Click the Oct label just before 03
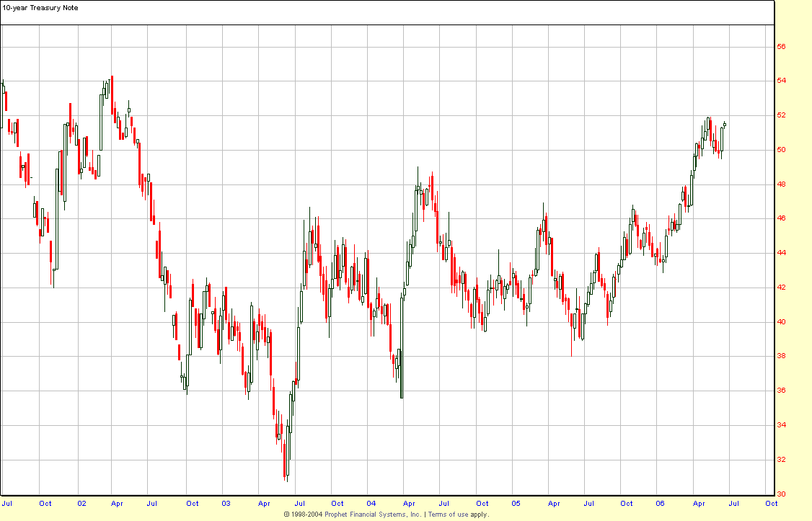Screen dimensions: 812x521 tap(192, 503)
